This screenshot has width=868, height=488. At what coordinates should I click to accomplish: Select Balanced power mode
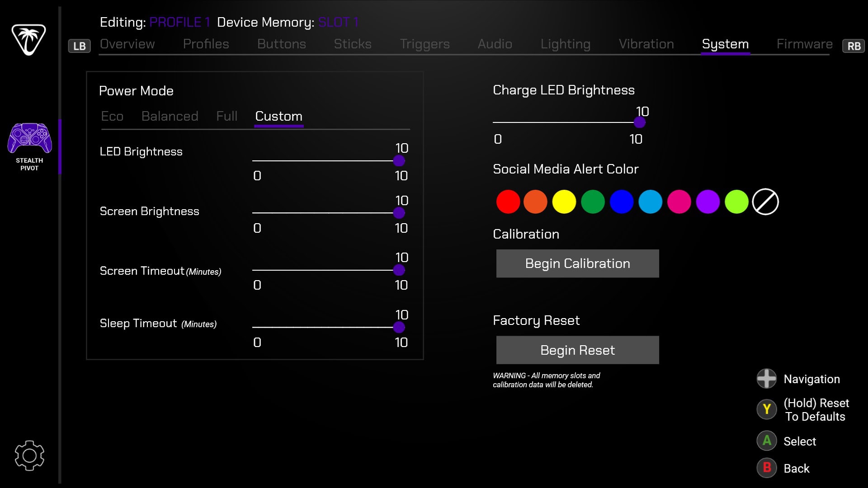[x=170, y=116]
